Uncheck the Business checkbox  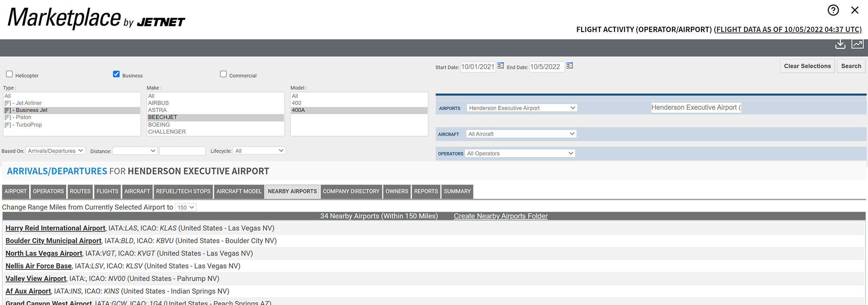click(x=116, y=74)
